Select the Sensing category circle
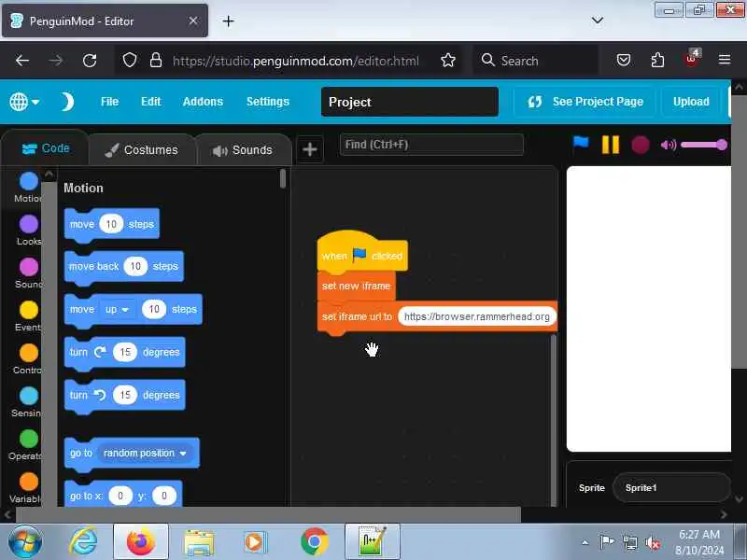Viewport: 747px width, 560px height. click(x=29, y=396)
